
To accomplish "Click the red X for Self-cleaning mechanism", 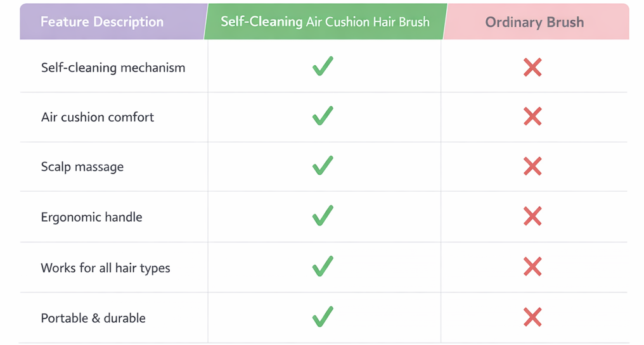I will [x=532, y=67].
